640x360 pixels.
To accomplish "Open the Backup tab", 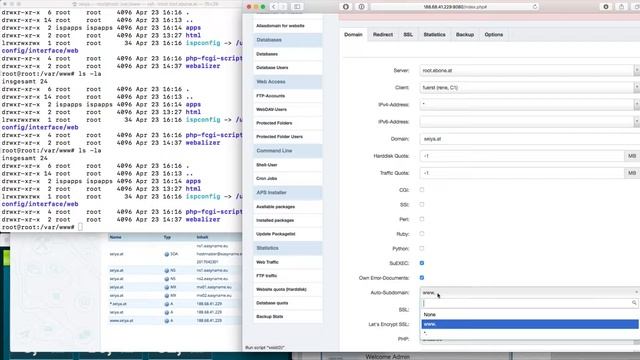I will [465, 35].
